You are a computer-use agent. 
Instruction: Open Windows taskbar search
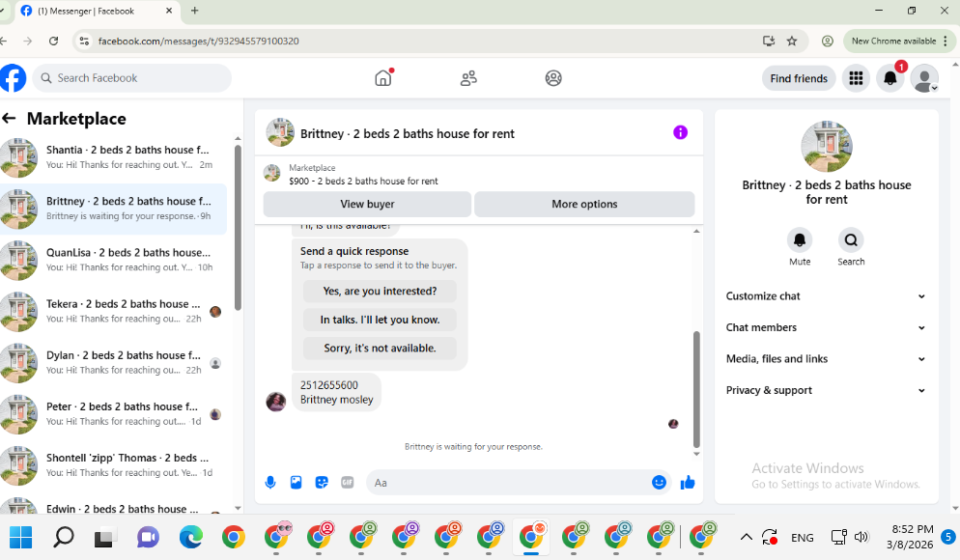point(63,538)
